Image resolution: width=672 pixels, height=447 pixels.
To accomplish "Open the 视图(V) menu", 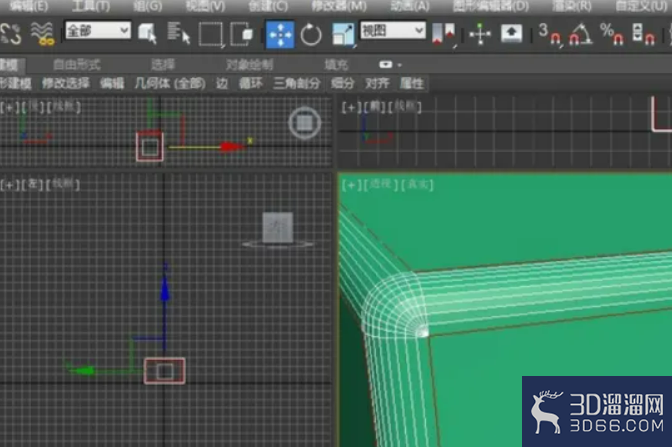I will [205, 6].
